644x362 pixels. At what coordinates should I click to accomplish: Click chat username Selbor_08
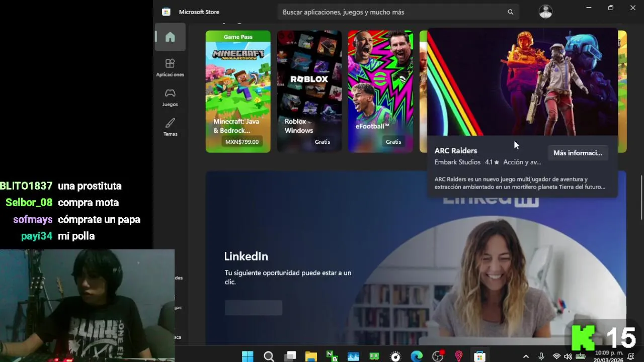29,203
